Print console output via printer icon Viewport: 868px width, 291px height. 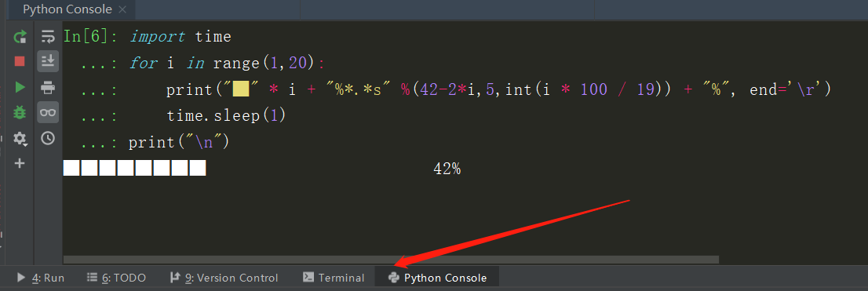(x=48, y=87)
